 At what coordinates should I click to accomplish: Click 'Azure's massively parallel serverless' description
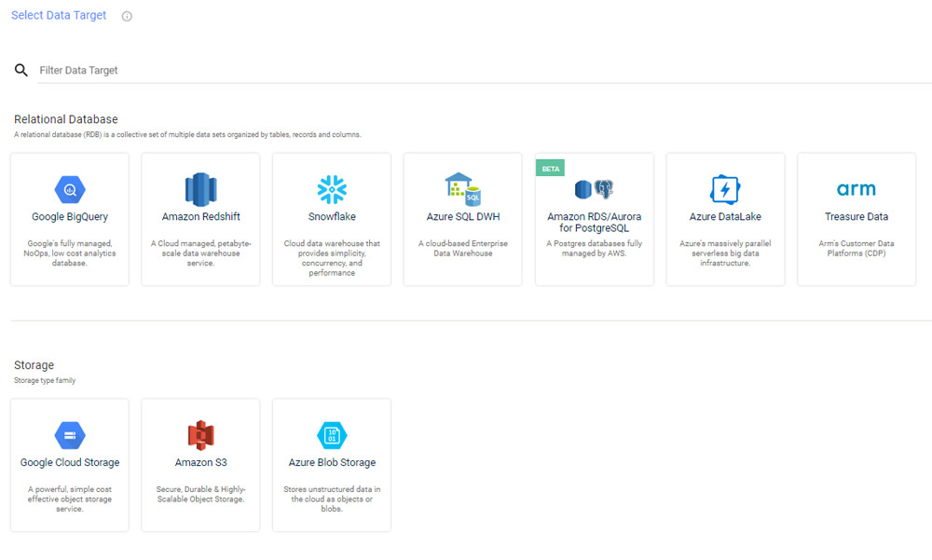tap(725, 253)
